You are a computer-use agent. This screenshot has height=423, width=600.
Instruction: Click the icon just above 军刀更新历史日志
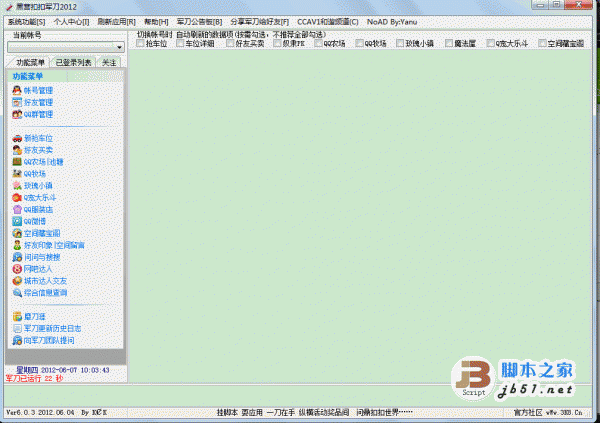click(17, 316)
